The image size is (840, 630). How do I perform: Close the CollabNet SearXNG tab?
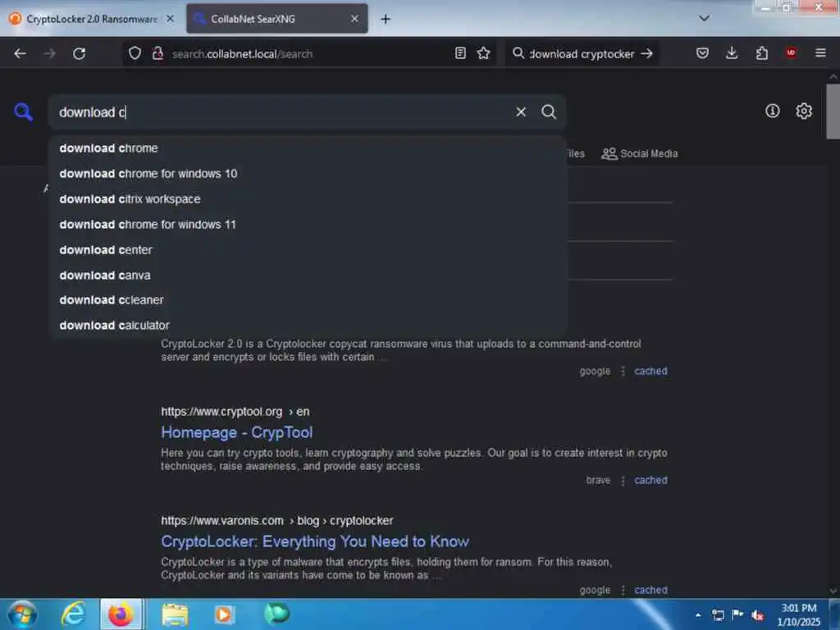point(354,19)
